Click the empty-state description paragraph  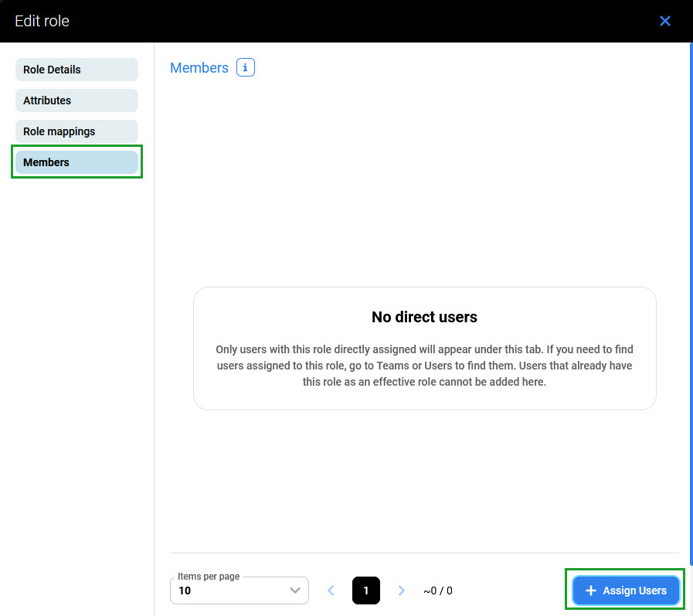pos(424,366)
